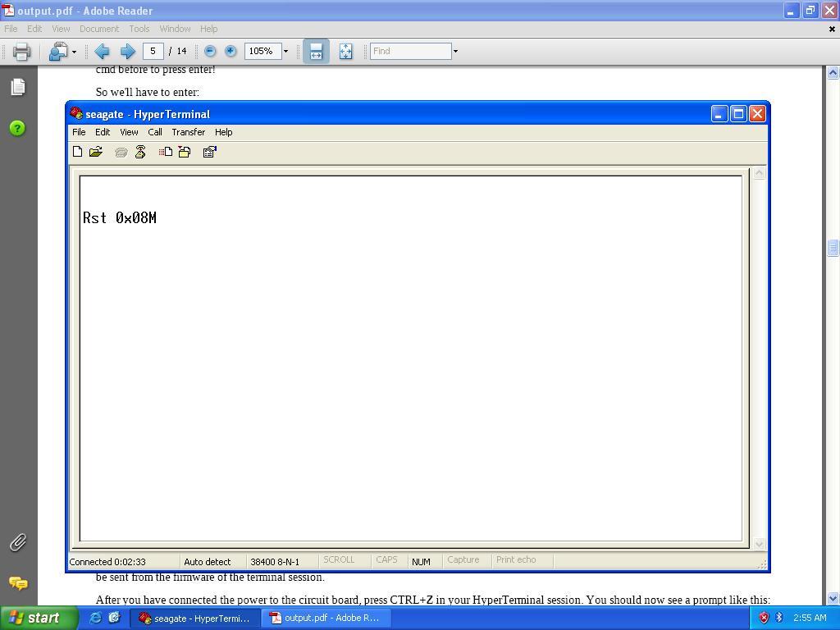Click the red security shield tray icon
Screen dimensions: 840x630
coord(764,619)
